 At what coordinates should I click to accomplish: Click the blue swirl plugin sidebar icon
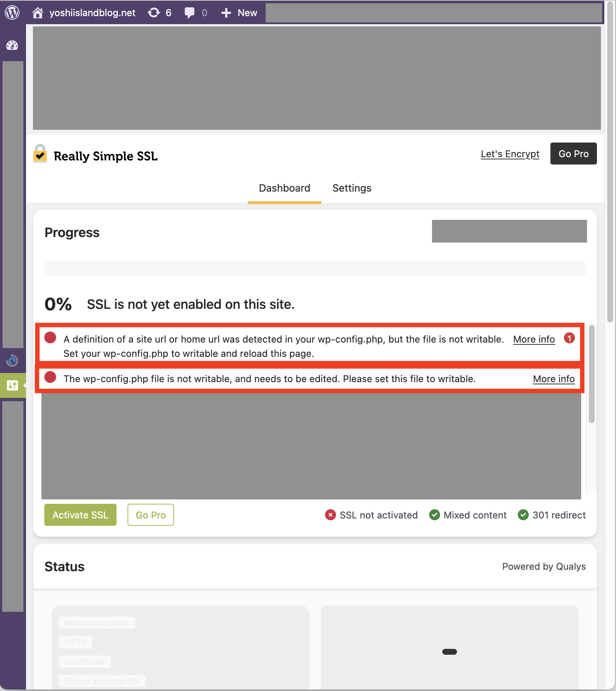point(12,361)
